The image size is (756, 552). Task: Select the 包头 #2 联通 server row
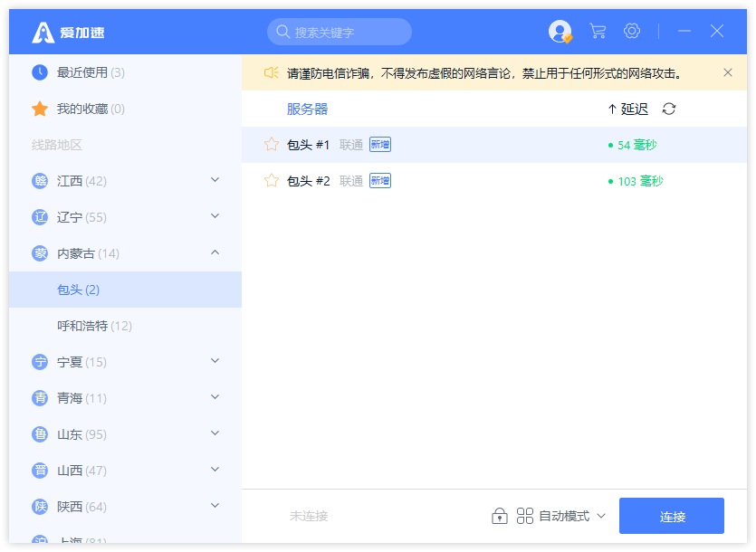pyautogui.click(x=494, y=181)
